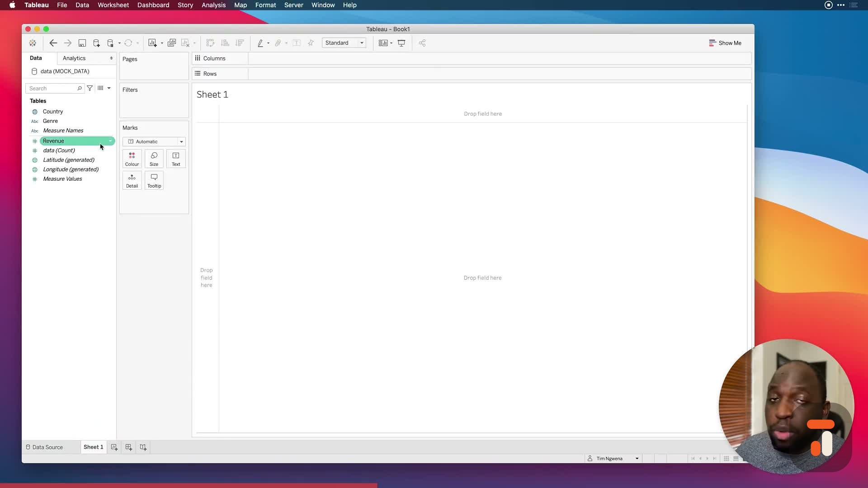Open the Story menu
Image resolution: width=868 pixels, height=488 pixels.
[x=185, y=5]
